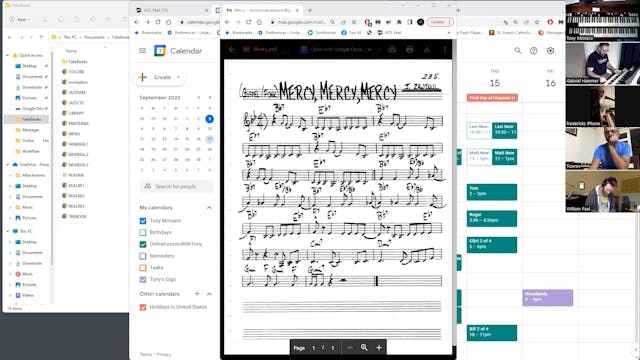Select Downloads in File Explorer Quick access
Screen dimensions: 640x360
pyautogui.click(x=31, y=87)
